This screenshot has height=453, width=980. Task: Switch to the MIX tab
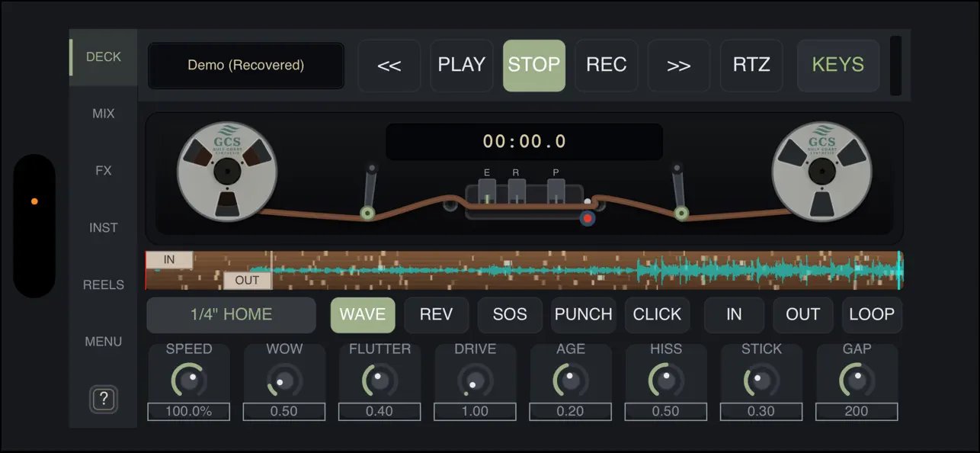pyautogui.click(x=104, y=114)
